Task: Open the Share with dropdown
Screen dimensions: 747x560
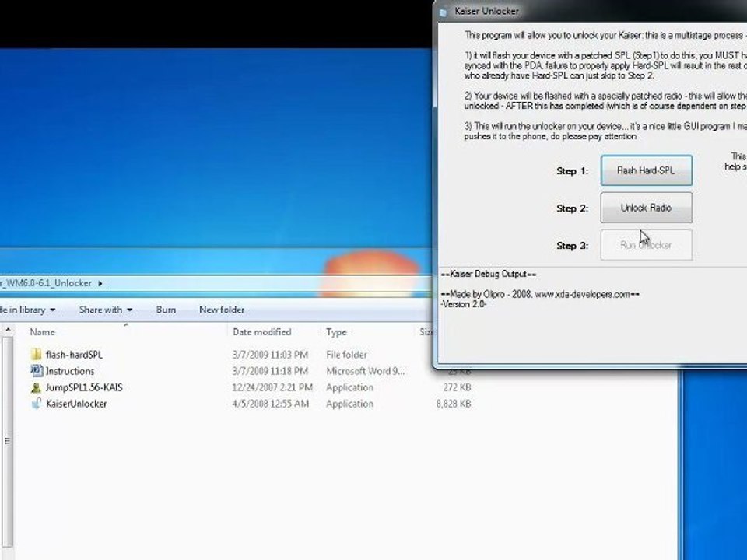Action: click(105, 310)
